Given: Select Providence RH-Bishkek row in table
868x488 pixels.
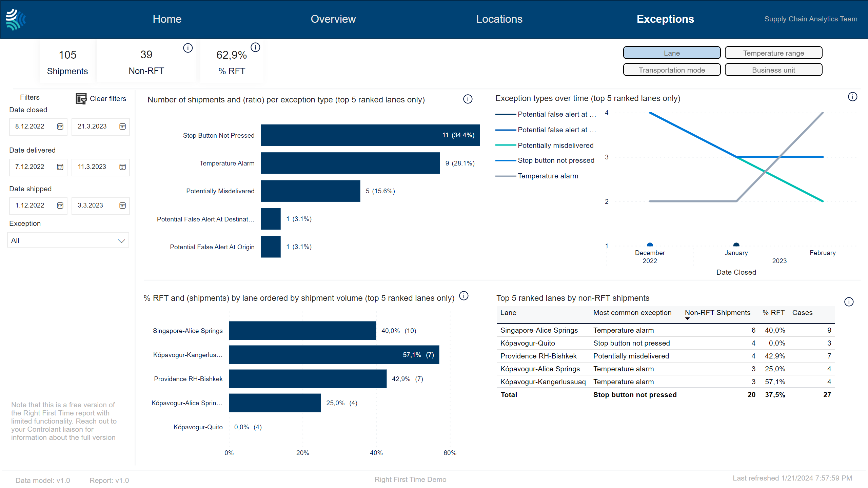Looking at the screenshot, I should (x=666, y=356).
